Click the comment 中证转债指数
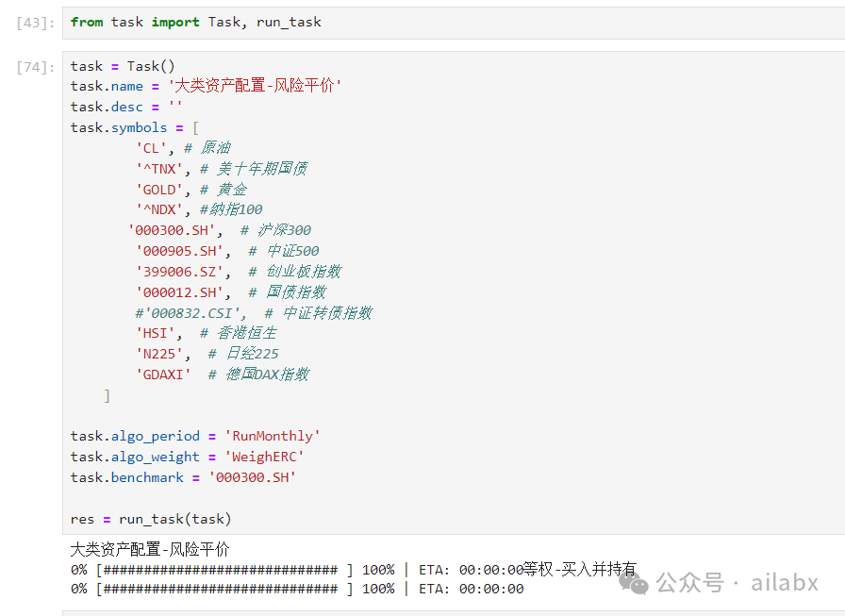 327,313
